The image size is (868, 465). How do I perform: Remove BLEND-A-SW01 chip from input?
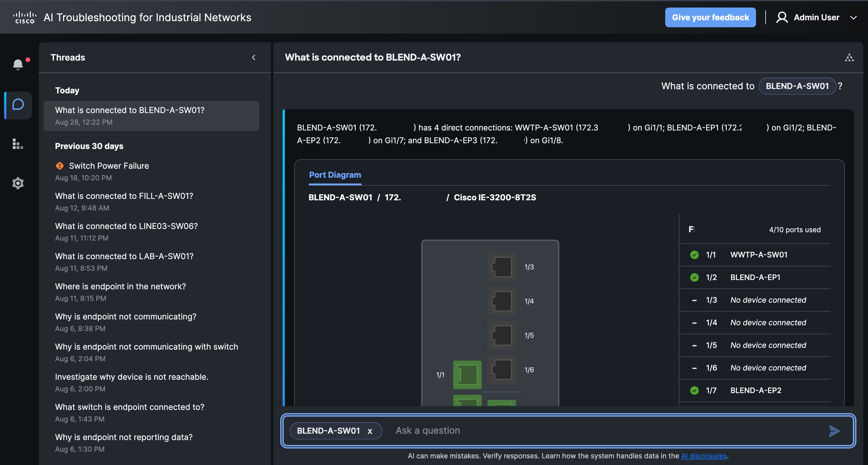click(370, 431)
